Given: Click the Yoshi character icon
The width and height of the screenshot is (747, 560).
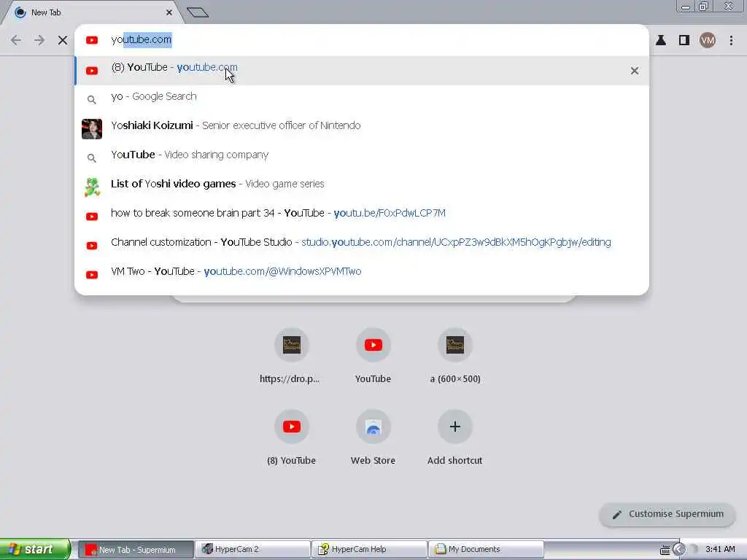Looking at the screenshot, I should tap(92, 187).
